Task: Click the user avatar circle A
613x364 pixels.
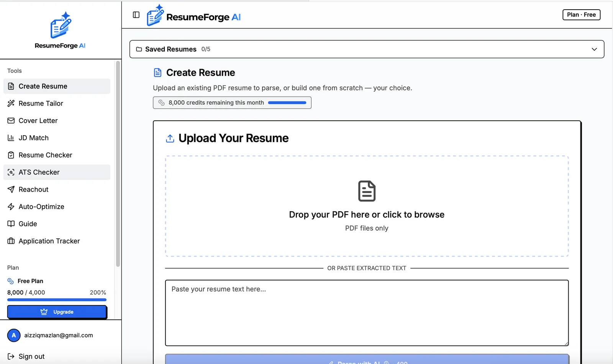Action: [14, 335]
